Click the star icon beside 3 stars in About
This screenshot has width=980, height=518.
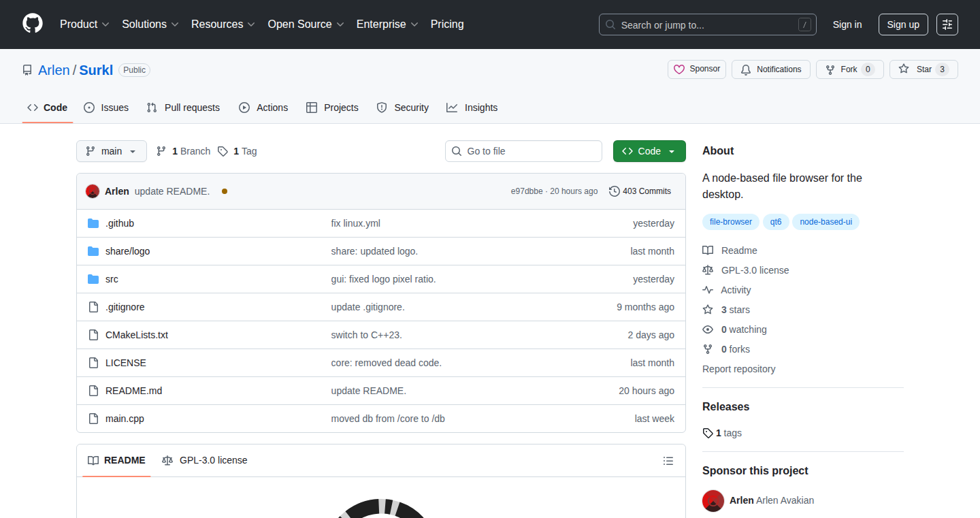[x=708, y=310]
